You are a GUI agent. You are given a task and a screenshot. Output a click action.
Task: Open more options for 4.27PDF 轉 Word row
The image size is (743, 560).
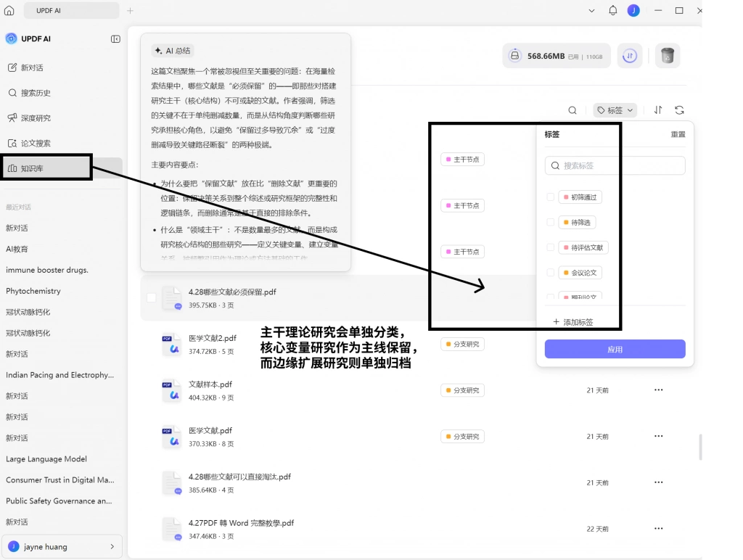pyautogui.click(x=659, y=528)
